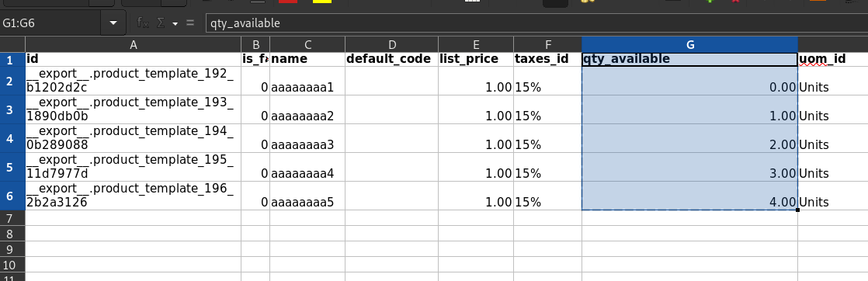Click the 'default_code' header cell
The height and width of the screenshot is (281, 868).
[x=391, y=60]
